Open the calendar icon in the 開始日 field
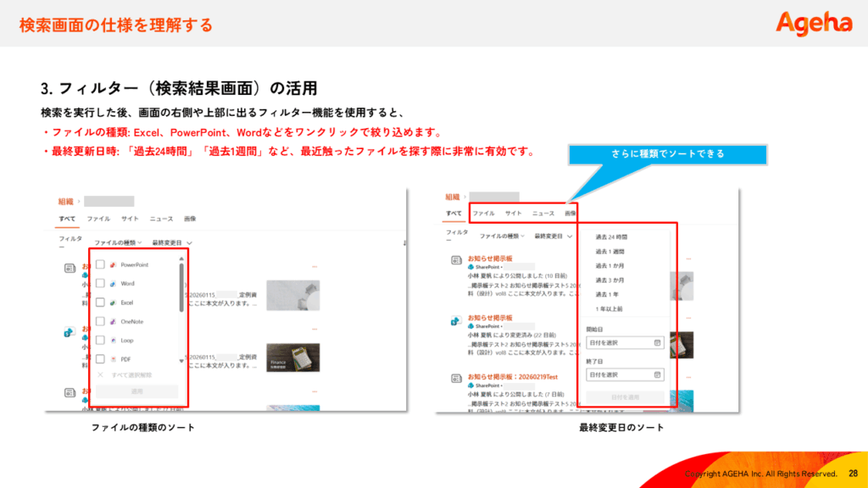The height and width of the screenshot is (488, 868). click(x=657, y=343)
